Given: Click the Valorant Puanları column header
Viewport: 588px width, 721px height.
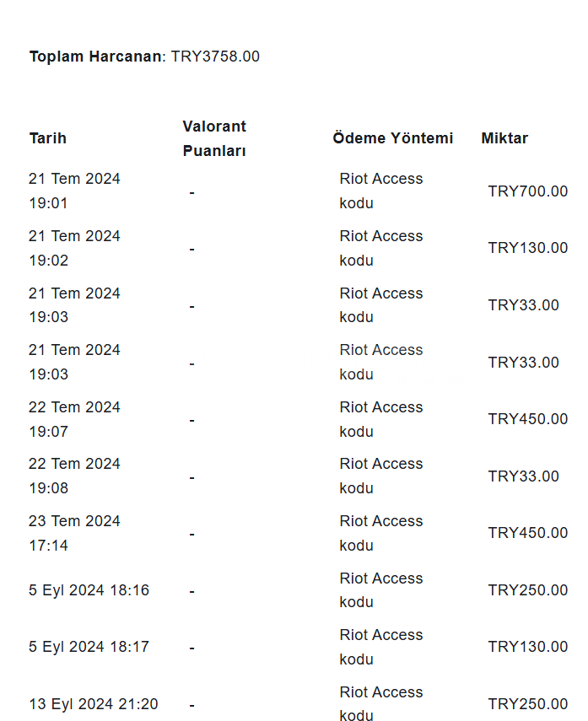Looking at the screenshot, I should click(214, 138).
